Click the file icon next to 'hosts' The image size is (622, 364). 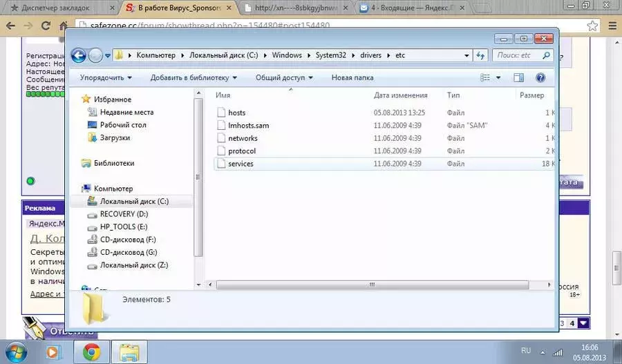(x=221, y=112)
